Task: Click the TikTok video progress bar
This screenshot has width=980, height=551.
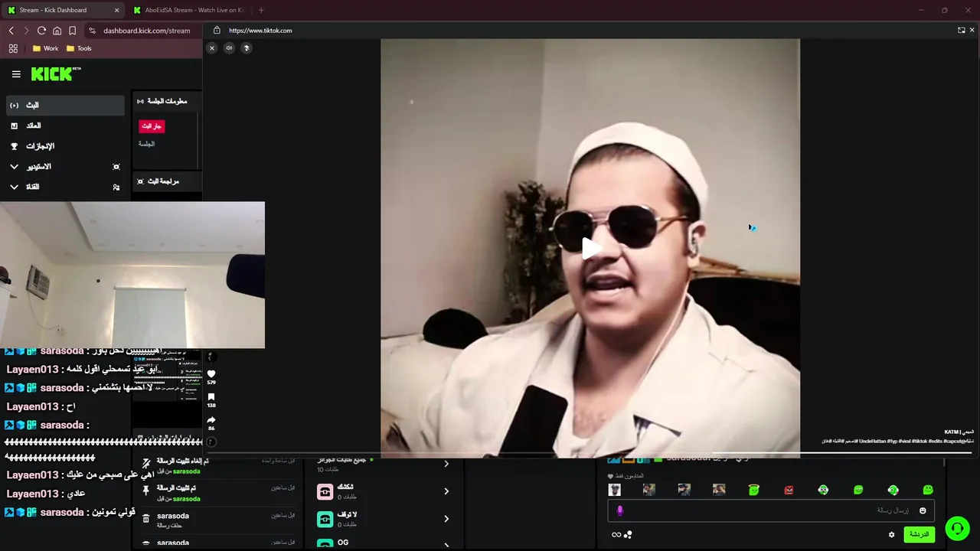Action: tap(588, 452)
